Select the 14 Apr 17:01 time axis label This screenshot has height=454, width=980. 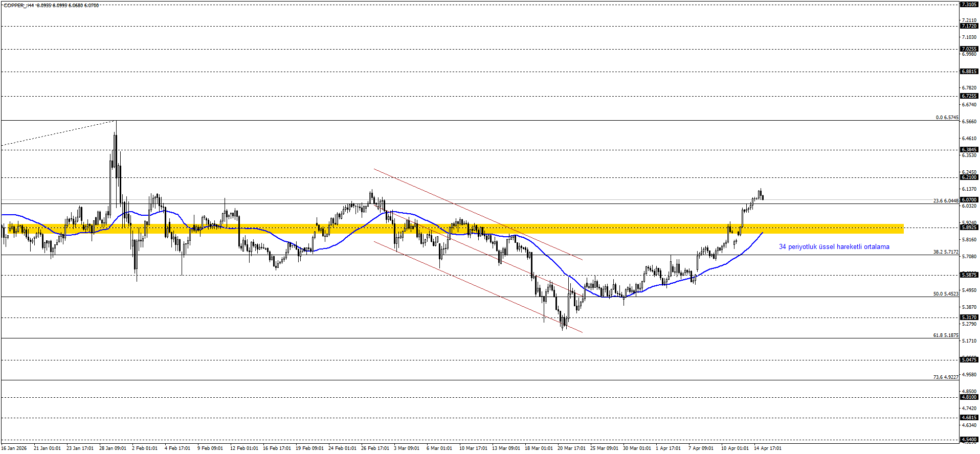pyautogui.click(x=767, y=448)
